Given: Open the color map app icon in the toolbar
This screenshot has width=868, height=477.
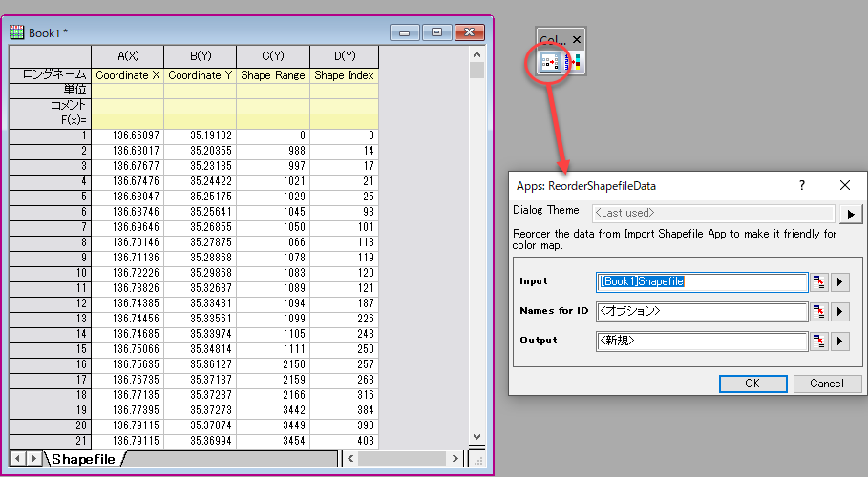Looking at the screenshot, I should tap(574, 63).
